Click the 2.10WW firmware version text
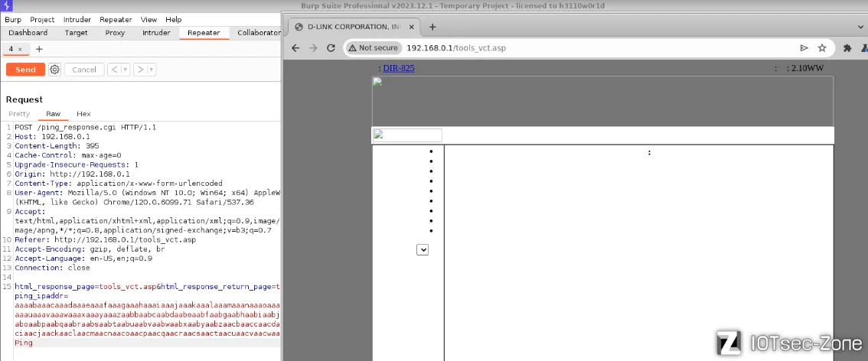The width and height of the screenshot is (868, 361). 808,69
